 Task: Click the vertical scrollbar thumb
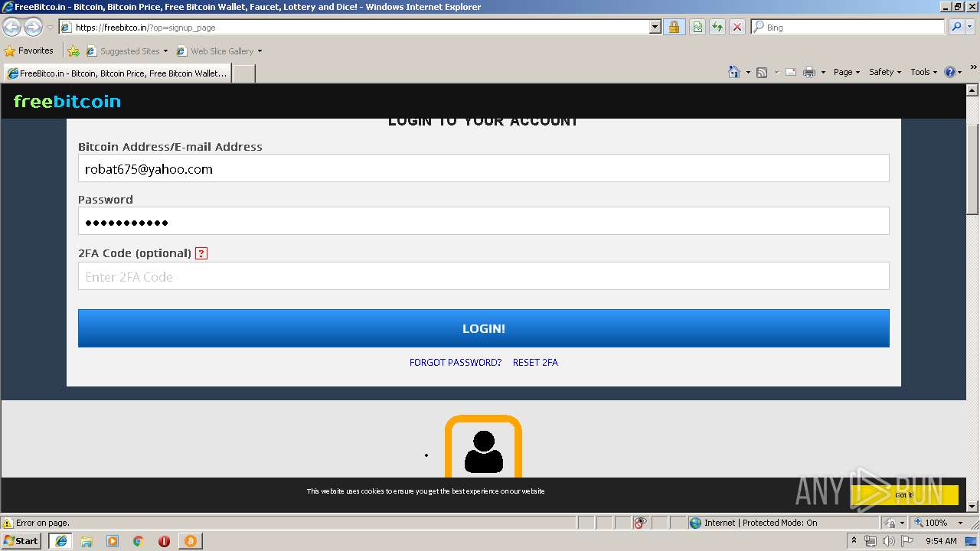pyautogui.click(x=972, y=170)
